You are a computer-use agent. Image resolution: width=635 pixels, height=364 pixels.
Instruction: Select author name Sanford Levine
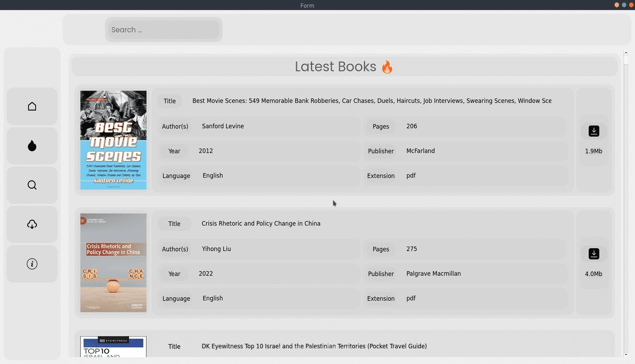tap(223, 126)
